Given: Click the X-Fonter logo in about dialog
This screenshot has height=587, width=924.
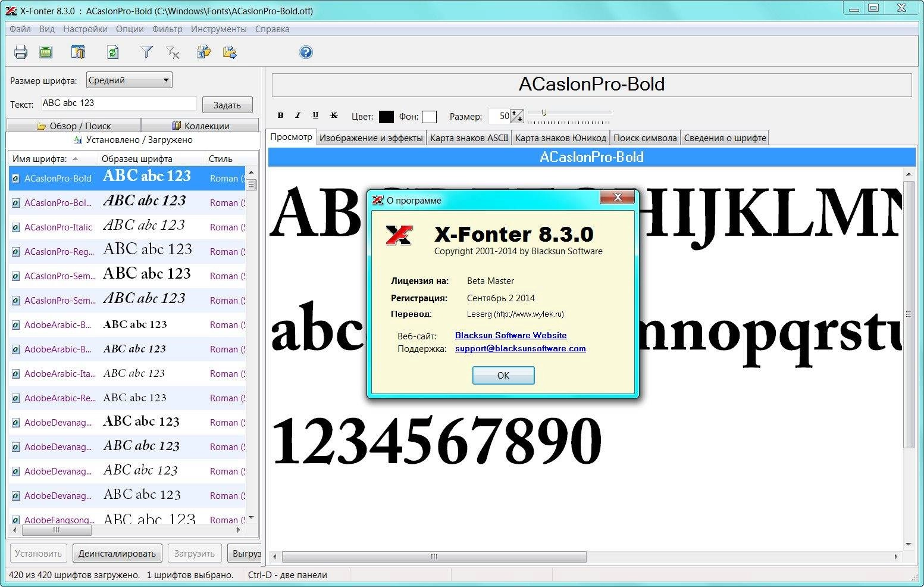Looking at the screenshot, I should 399,235.
